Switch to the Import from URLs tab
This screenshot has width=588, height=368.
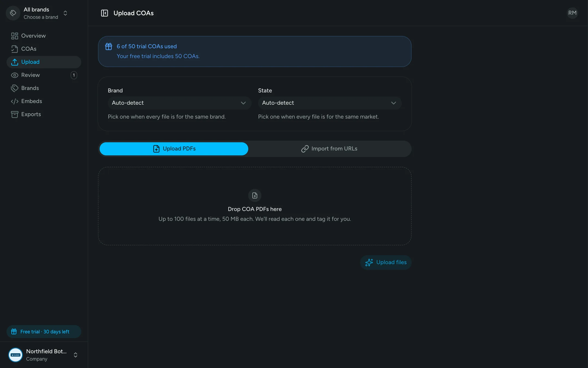pos(329,149)
